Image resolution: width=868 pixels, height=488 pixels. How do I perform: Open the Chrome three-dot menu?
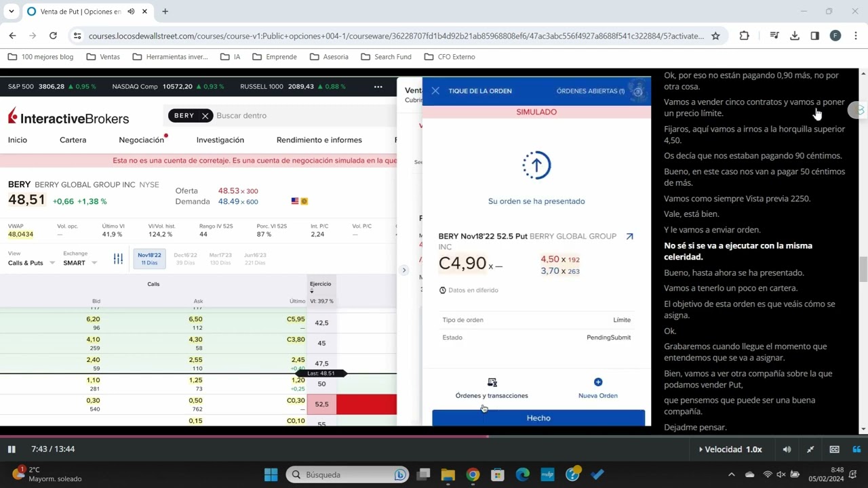856,36
